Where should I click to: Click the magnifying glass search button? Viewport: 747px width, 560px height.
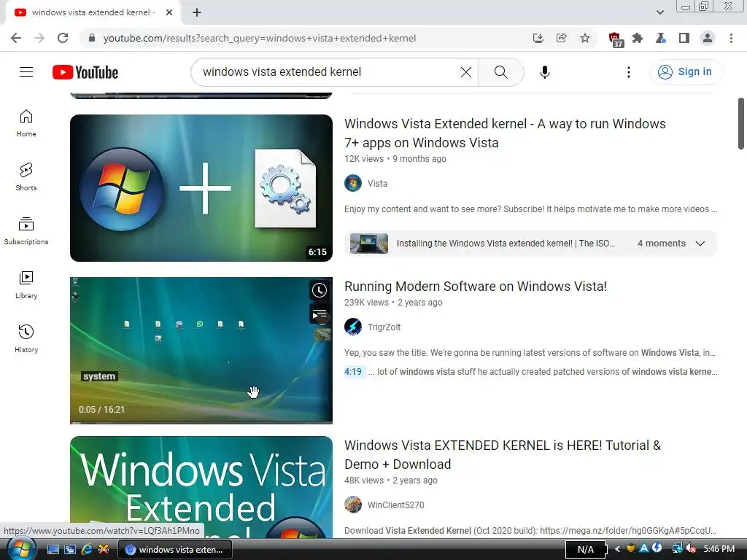500,72
